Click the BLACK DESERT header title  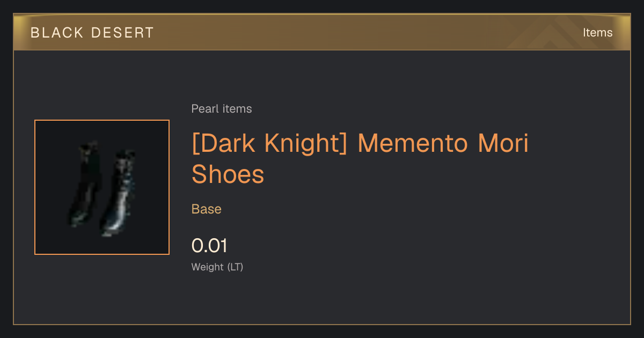pos(92,33)
